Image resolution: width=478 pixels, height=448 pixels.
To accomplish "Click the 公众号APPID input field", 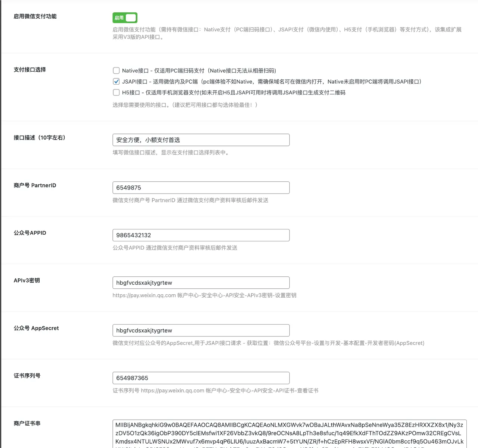I will pyautogui.click(x=201, y=235).
